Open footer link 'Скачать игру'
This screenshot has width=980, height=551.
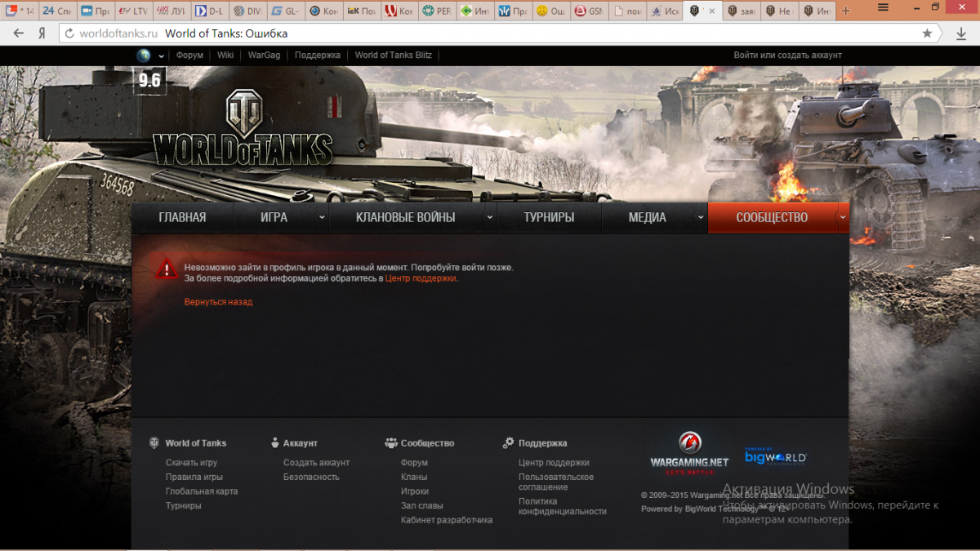(191, 463)
